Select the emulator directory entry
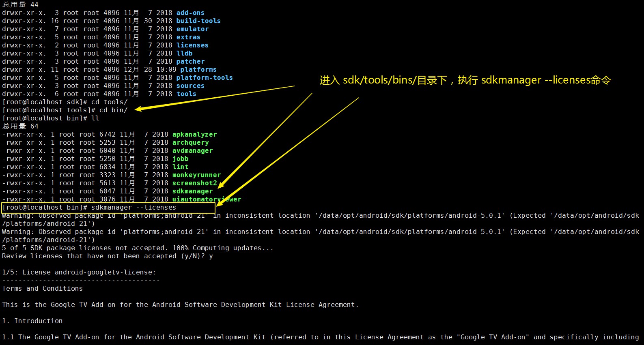 (192, 29)
